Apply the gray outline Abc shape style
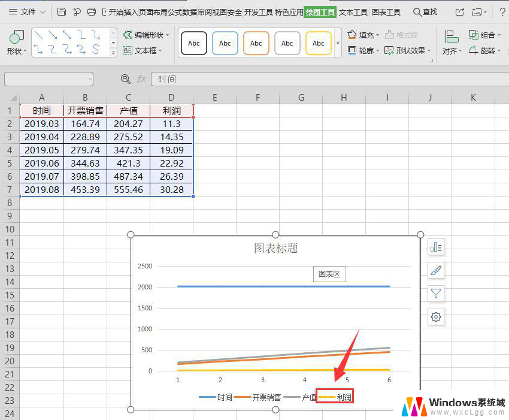Viewport: 509px width, 420px height. pos(287,43)
